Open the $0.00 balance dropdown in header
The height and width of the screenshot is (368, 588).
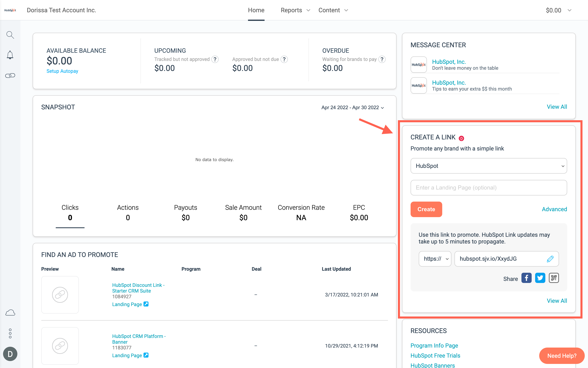pyautogui.click(x=559, y=10)
